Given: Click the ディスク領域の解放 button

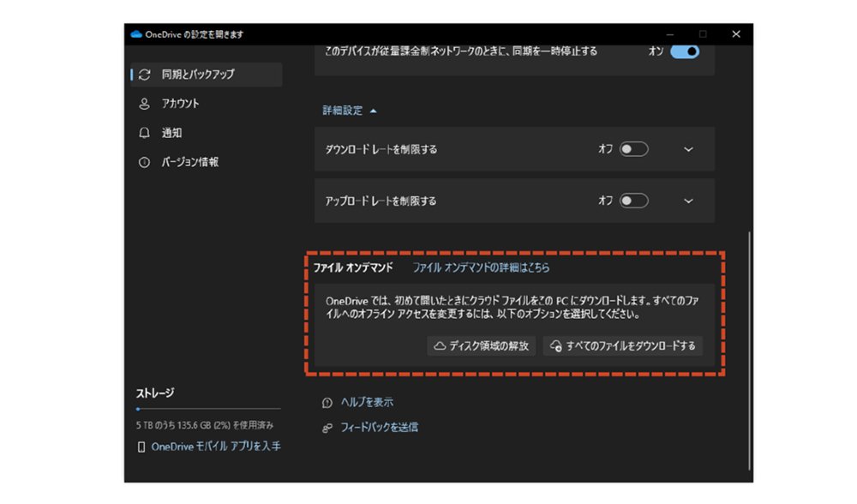Looking at the screenshot, I should (x=482, y=346).
